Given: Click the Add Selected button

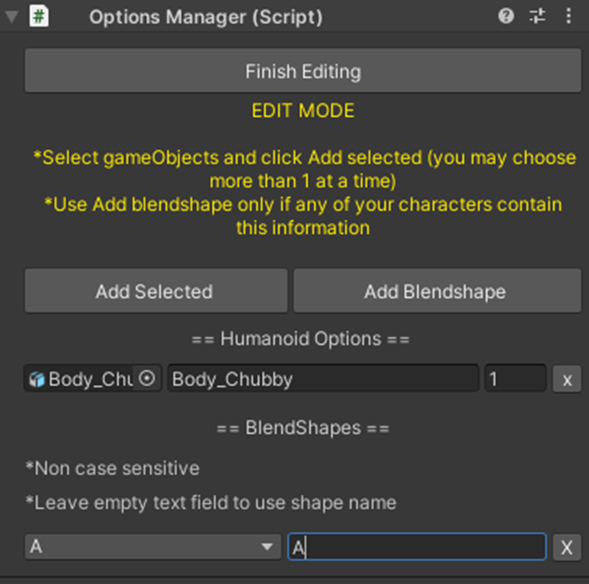Looking at the screenshot, I should point(156,291).
